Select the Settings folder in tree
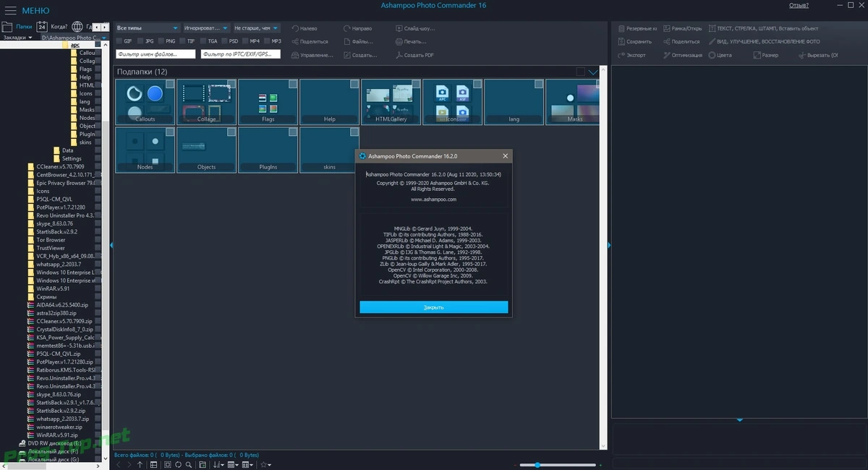This screenshot has height=470, width=868. point(72,158)
